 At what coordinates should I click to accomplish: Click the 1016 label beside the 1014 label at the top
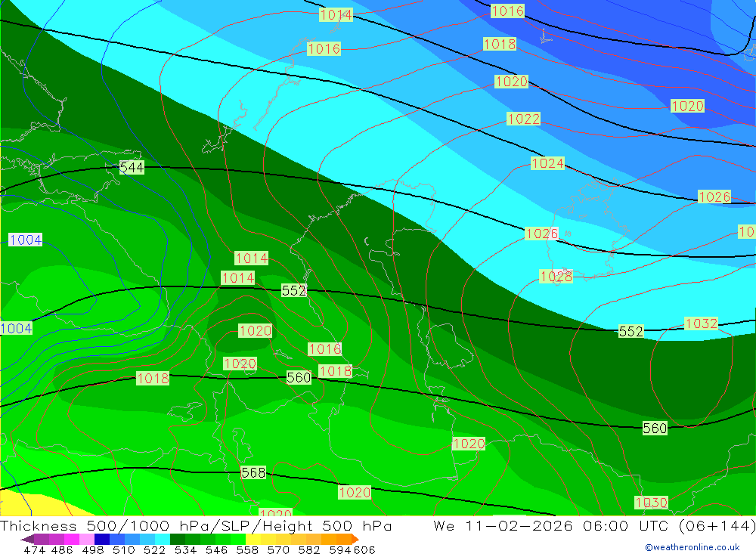(x=324, y=48)
